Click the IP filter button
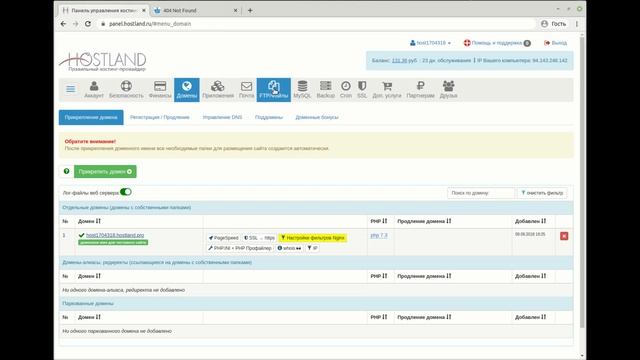The image size is (640, 360). point(312,248)
